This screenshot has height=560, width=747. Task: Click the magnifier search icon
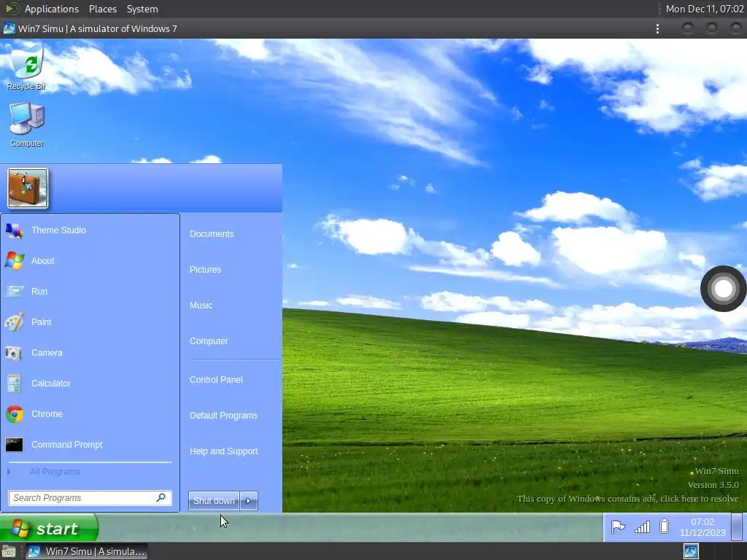(161, 497)
